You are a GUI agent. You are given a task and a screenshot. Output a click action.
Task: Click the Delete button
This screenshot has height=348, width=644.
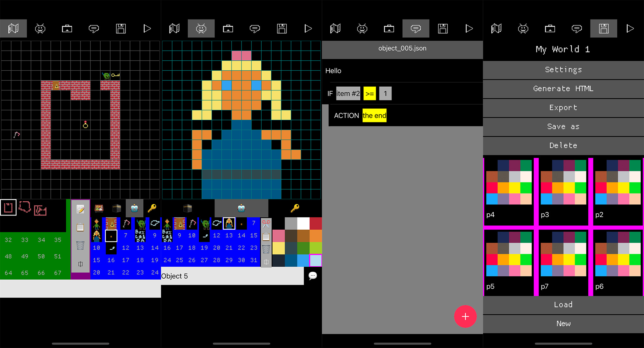pos(563,145)
